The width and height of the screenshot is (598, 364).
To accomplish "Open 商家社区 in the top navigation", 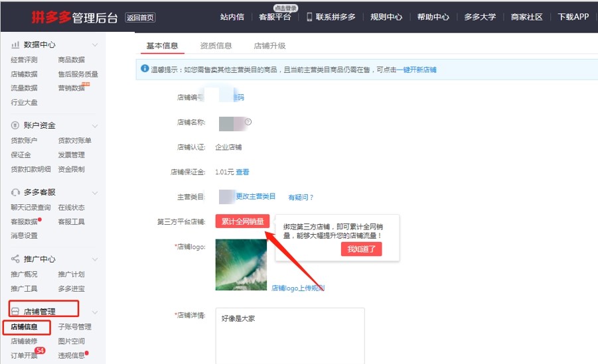I will (x=527, y=17).
